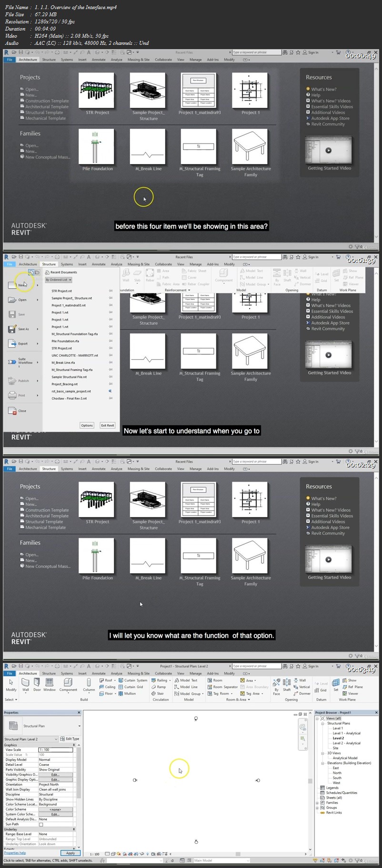Open the East elevation in Project Browser
This screenshot has height=868, width=382.
[x=336, y=768]
